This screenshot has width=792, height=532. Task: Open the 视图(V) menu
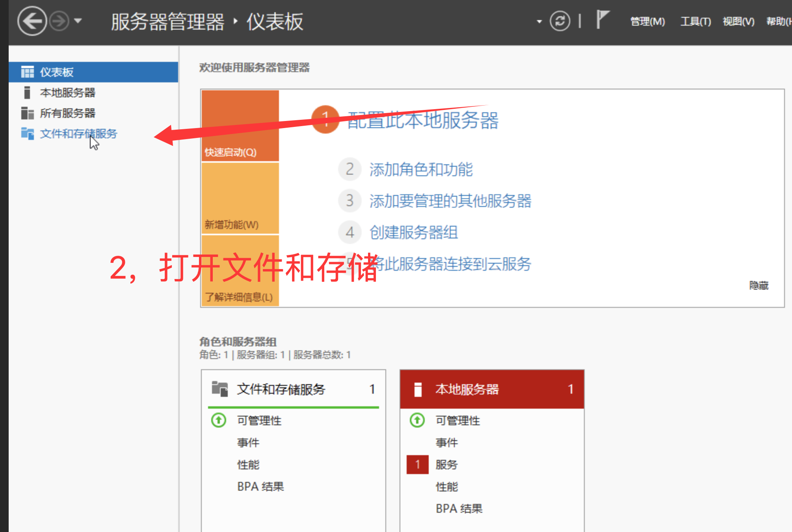point(738,21)
